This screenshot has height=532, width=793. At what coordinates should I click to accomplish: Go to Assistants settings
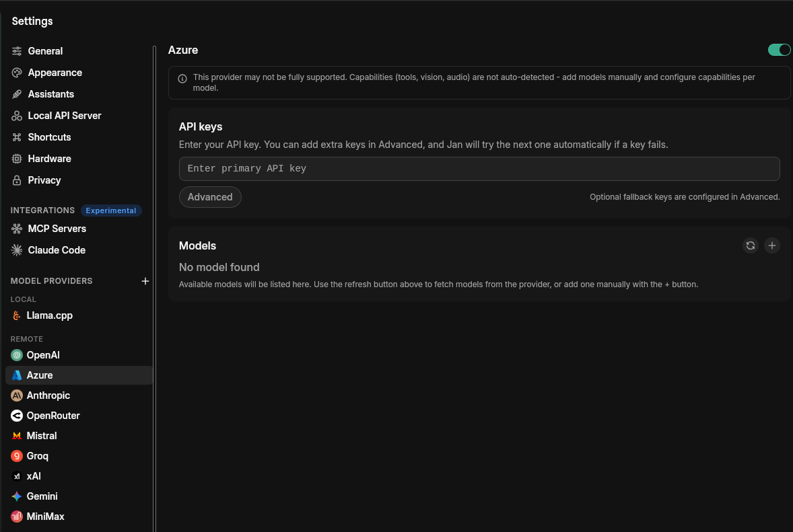79,94
